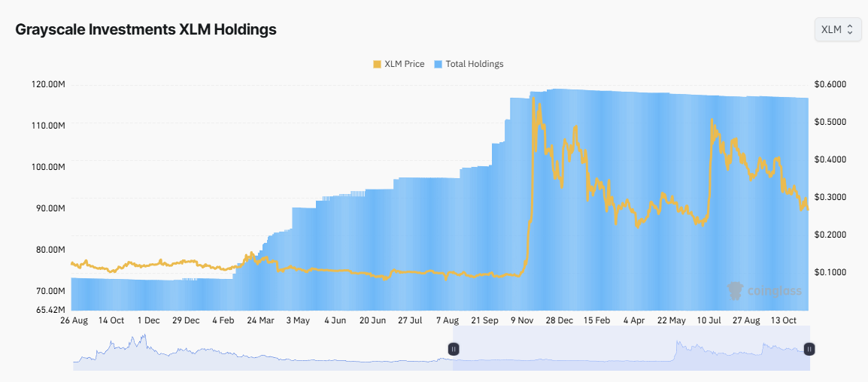
Task: Click the unselected left portion of minimap
Action: [263, 353]
